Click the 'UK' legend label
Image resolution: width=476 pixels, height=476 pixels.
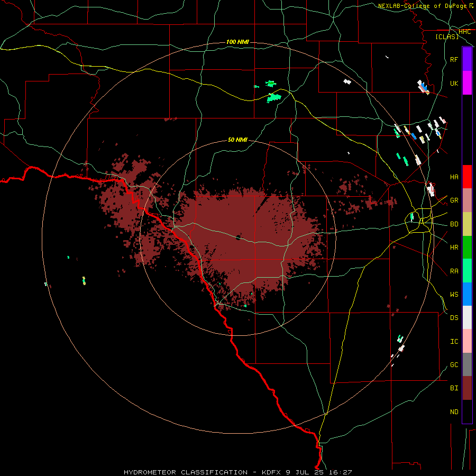(x=454, y=83)
